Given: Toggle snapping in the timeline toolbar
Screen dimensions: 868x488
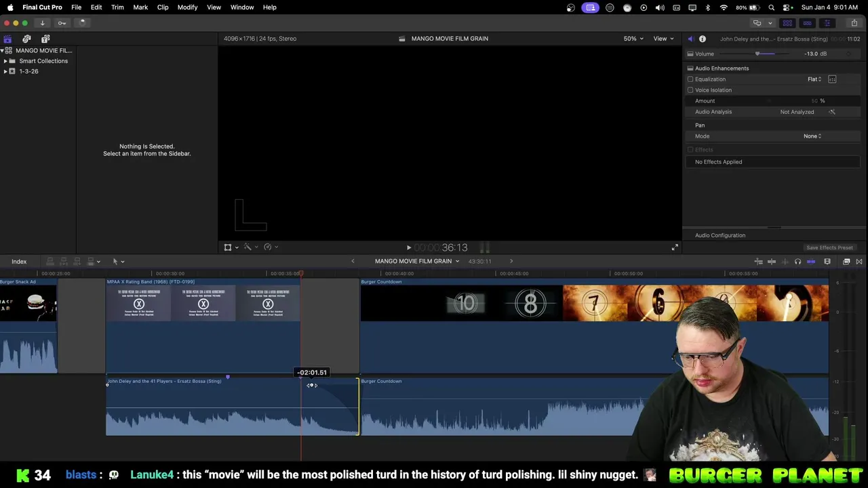Looking at the screenshot, I should [x=811, y=262].
